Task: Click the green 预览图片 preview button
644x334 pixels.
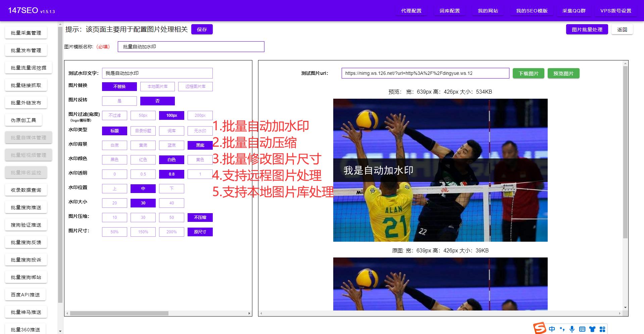Action: pos(563,73)
